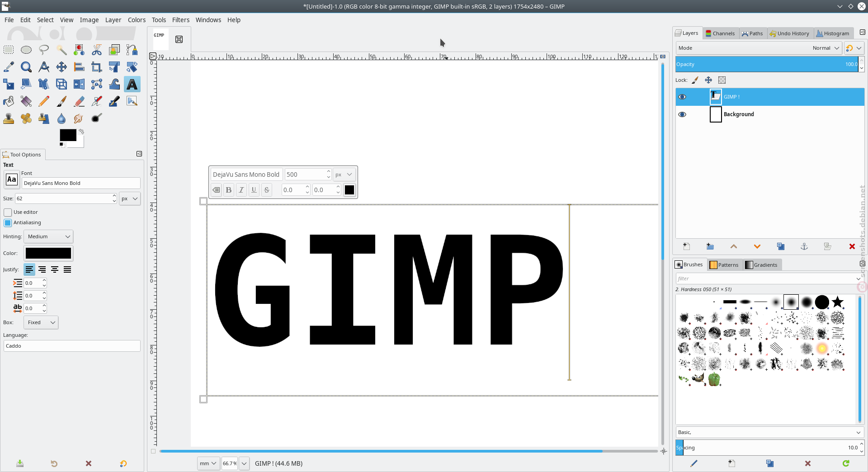Toggle bold in on-canvas text toolbar
Screen dimensions: 868x472
(229, 190)
